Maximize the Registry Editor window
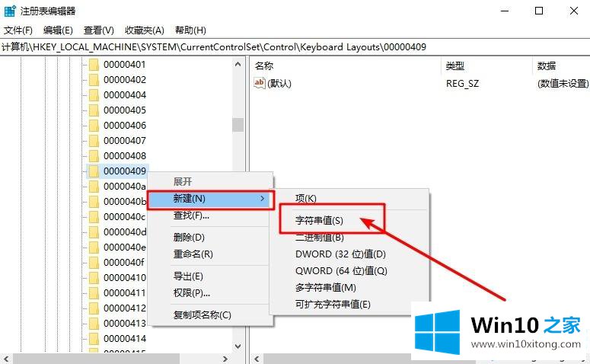 click(539, 11)
